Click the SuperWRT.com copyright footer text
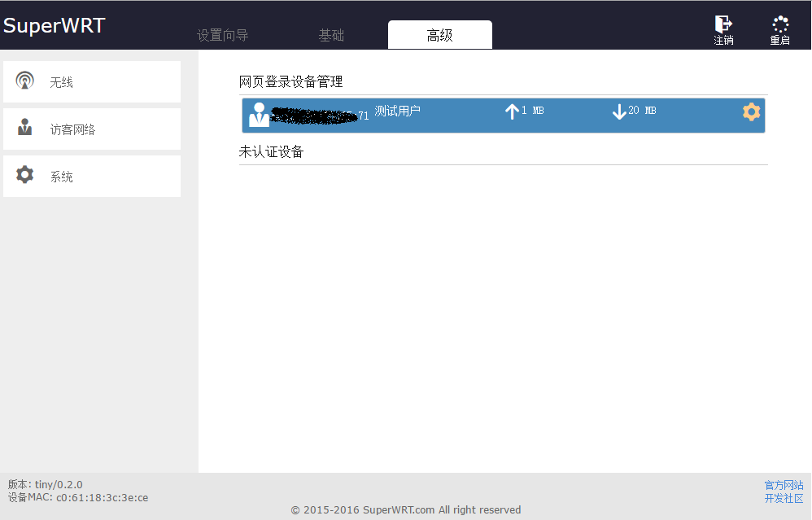 (405, 510)
